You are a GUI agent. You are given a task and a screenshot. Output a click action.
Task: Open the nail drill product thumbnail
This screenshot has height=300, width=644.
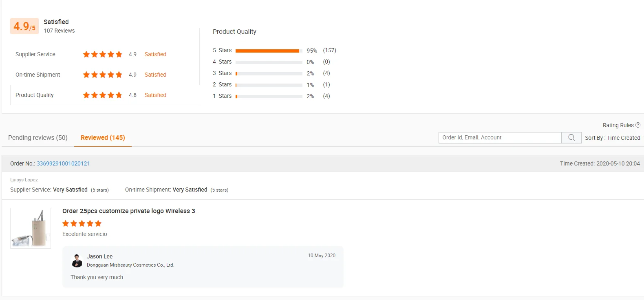(x=31, y=228)
